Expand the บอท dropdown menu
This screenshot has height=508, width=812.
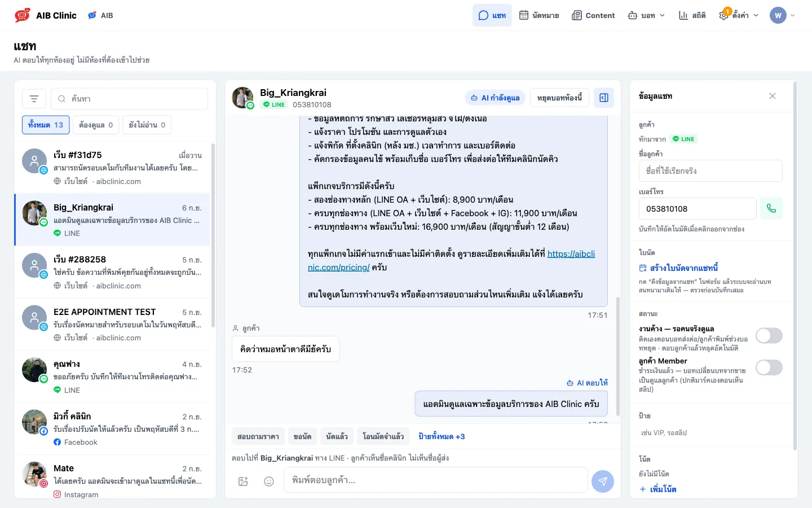point(646,15)
